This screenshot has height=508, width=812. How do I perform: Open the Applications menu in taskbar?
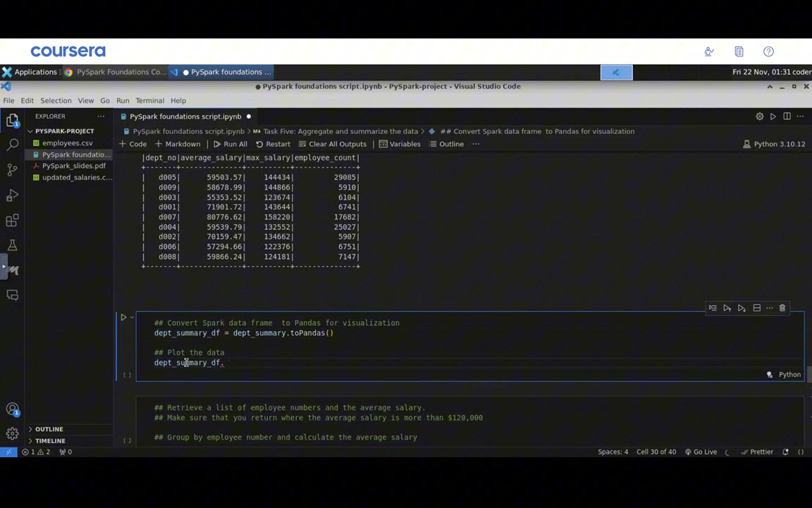coord(30,72)
